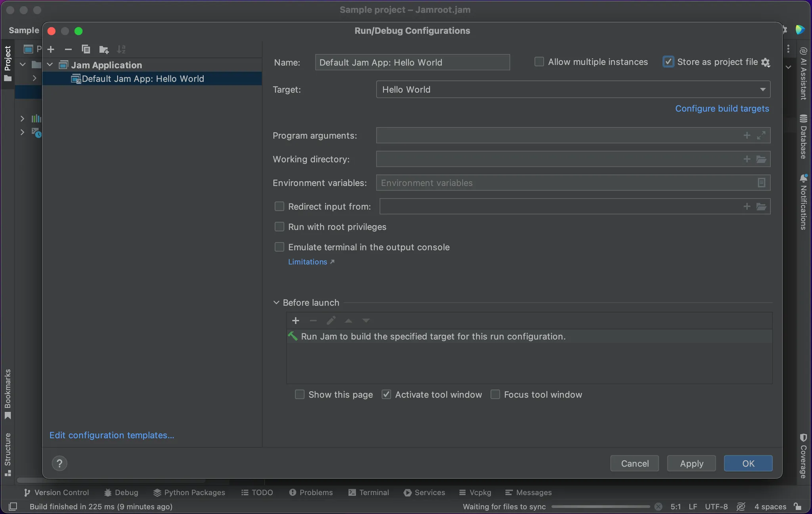Viewport: 812px width, 514px height.
Task: Open the Structure tool window
Action: click(x=8, y=455)
